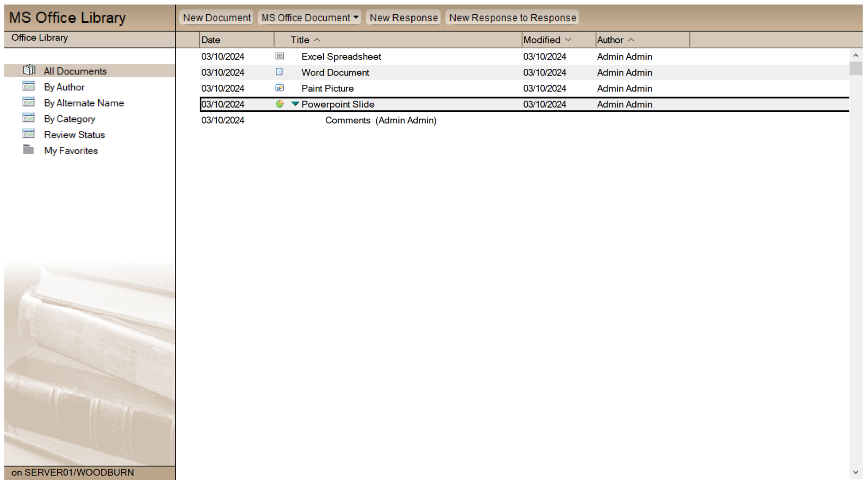Open the All Documents view

pos(75,71)
